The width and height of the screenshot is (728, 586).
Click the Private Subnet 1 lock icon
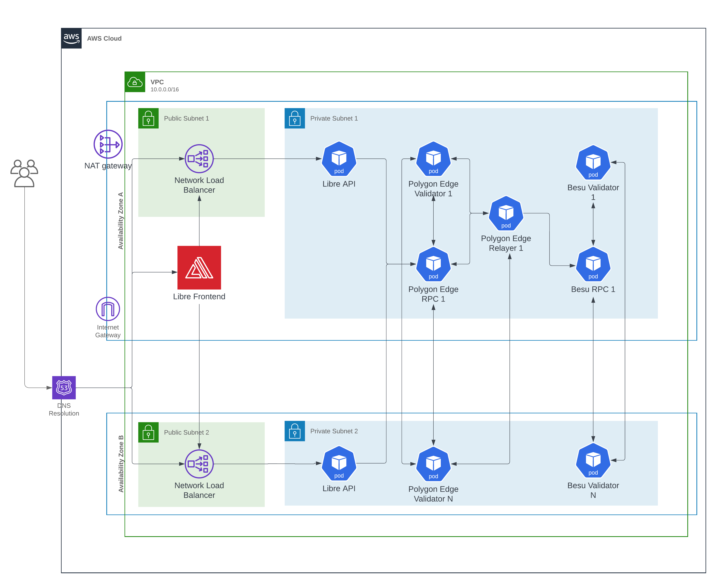295,118
